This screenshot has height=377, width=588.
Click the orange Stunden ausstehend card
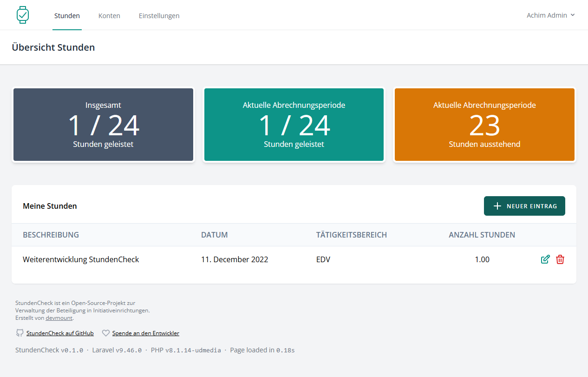click(x=484, y=124)
